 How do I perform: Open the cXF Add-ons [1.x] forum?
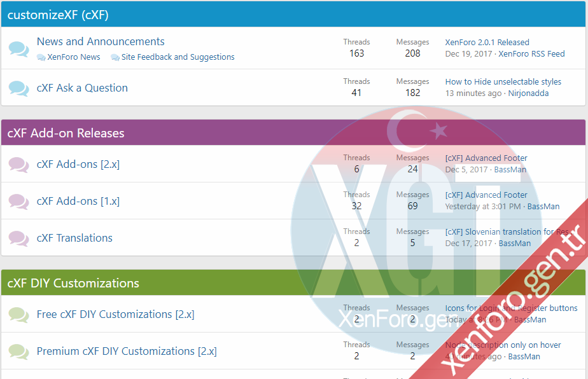[78, 201]
